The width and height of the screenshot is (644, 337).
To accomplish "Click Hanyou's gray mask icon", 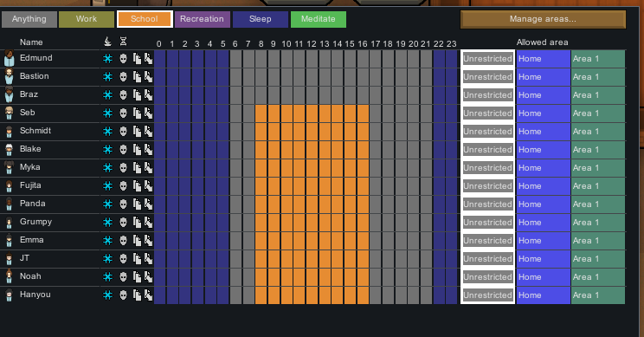I will click(x=123, y=295).
